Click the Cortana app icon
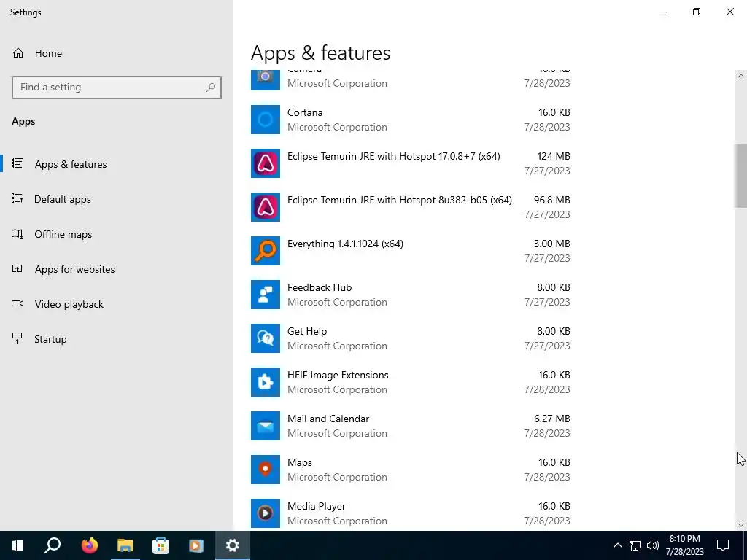Viewport: 747px width, 560px height. (266, 120)
